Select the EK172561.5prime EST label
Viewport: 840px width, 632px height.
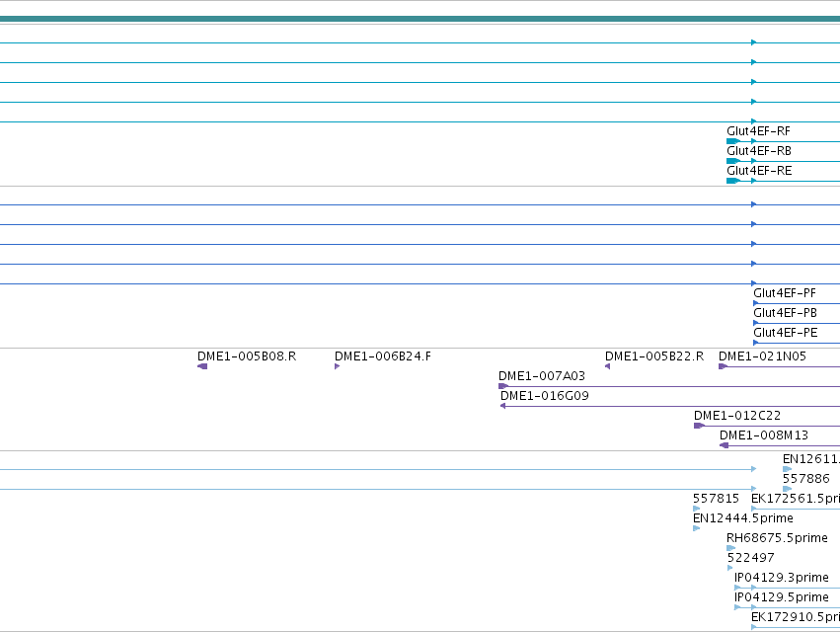[x=796, y=499]
